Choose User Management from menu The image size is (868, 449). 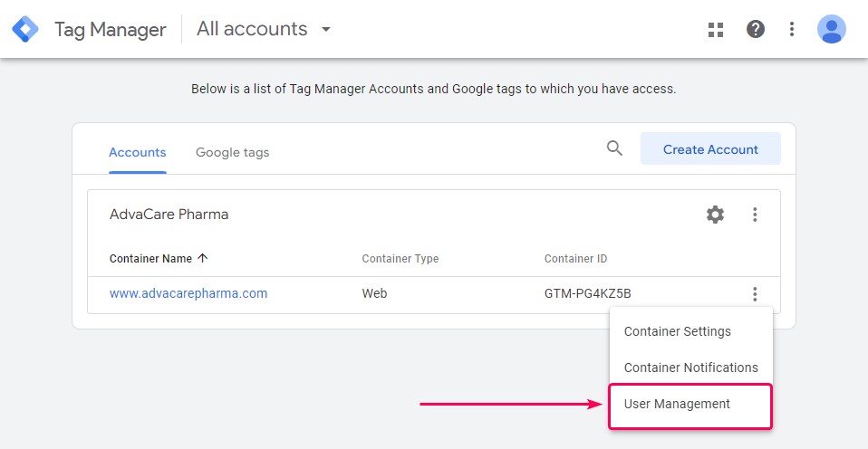point(690,406)
